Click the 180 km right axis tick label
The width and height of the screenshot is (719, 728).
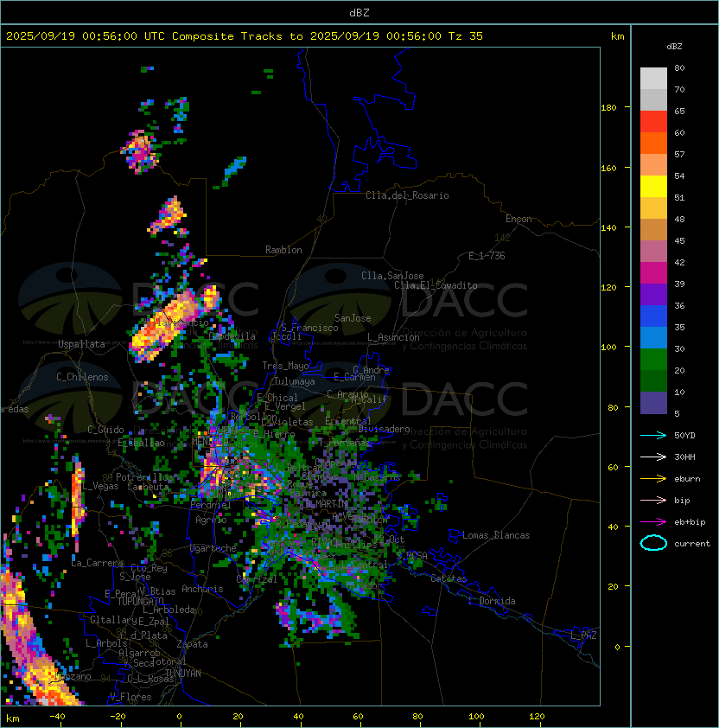[x=608, y=108]
